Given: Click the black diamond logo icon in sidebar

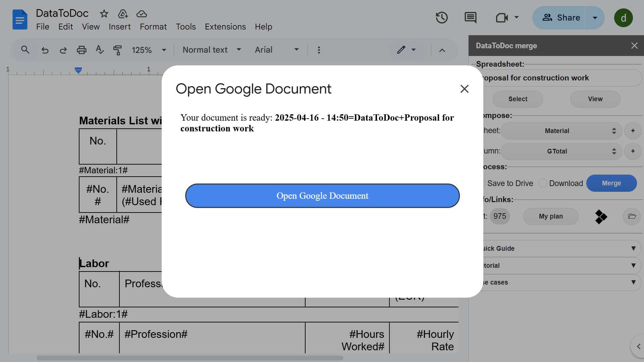Looking at the screenshot, I should [x=601, y=217].
